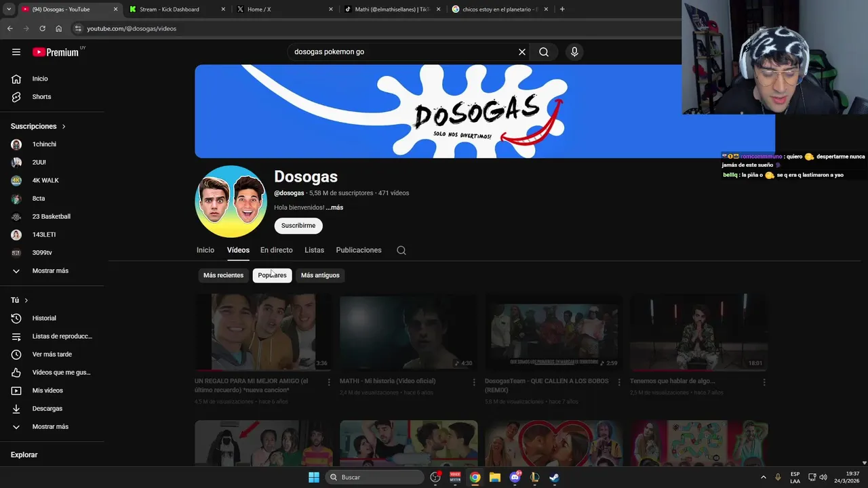Select the Más antiguos filter chip
Viewport: 868px width, 488px height.
click(320, 275)
